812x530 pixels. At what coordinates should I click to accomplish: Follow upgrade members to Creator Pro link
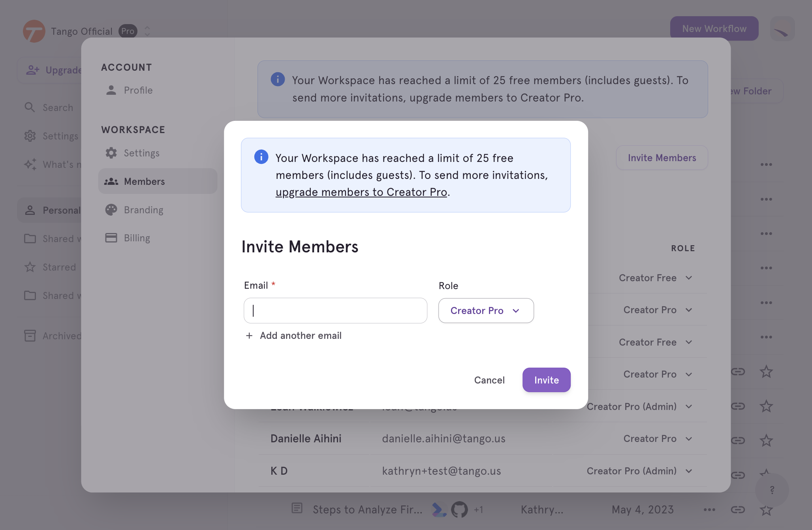coord(361,192)
